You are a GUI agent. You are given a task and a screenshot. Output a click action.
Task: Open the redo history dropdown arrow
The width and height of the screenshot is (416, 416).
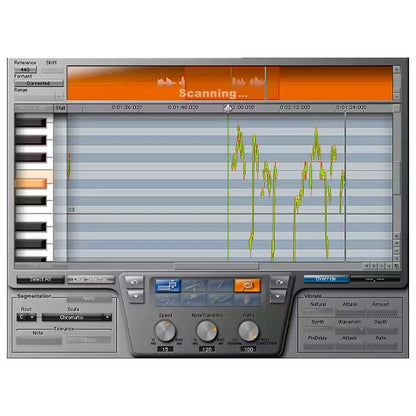point(277,296)
